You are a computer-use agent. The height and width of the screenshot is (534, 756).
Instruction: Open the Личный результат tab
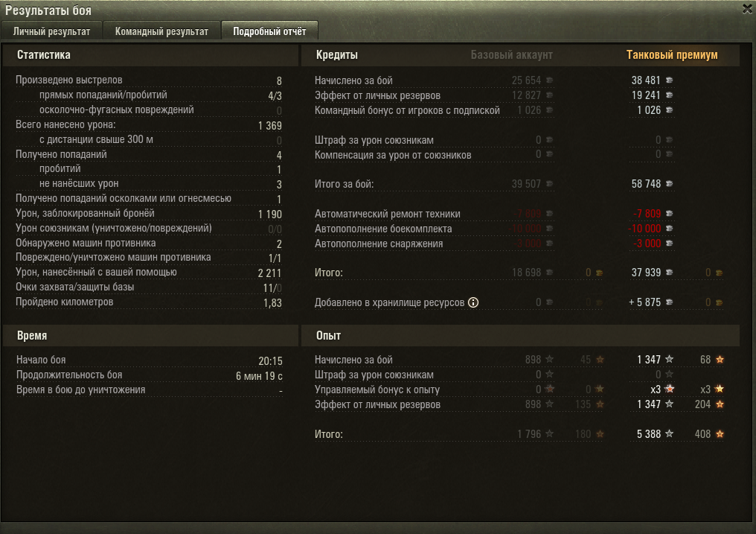(51, 31)
